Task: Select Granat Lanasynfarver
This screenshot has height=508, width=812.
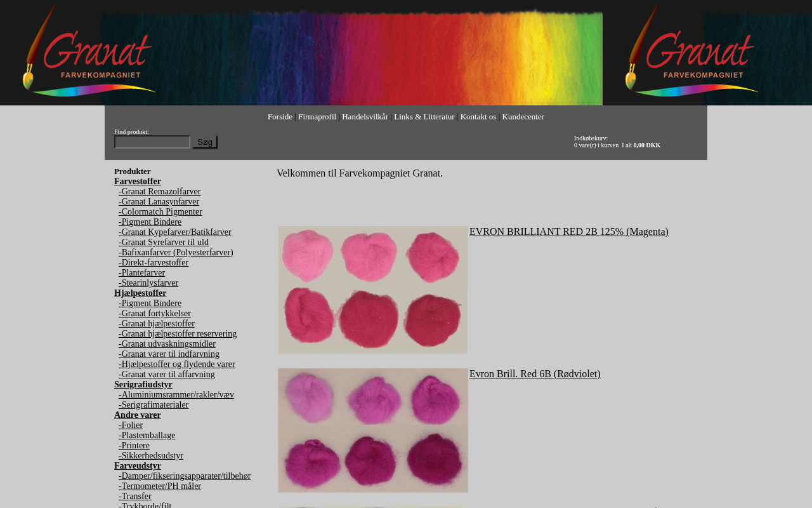Action: coord(159,202)
